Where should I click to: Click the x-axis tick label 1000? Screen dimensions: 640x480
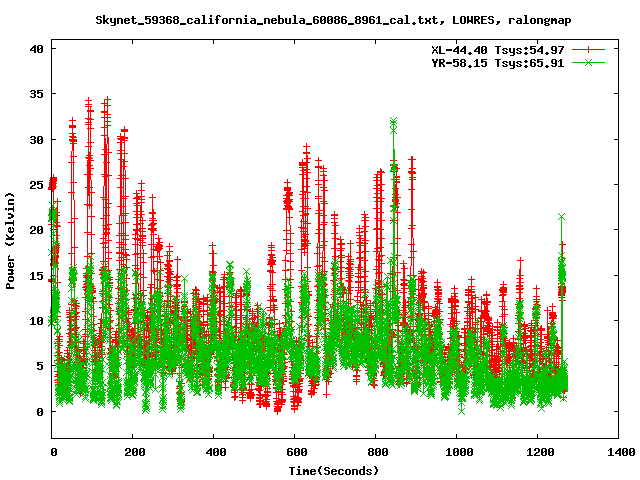pyautogui.click(x=459, y=452)
